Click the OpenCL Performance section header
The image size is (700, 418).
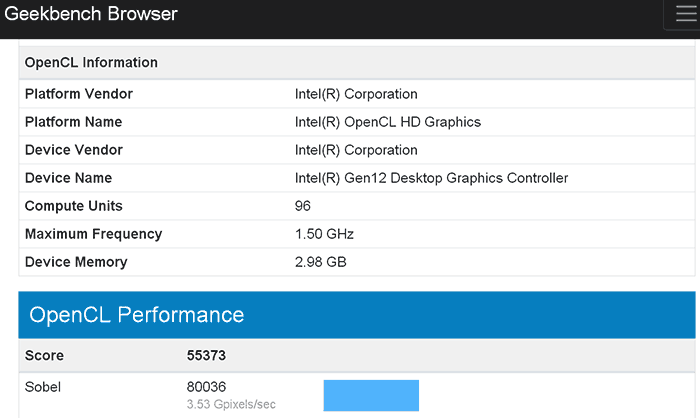pos(357,315)
